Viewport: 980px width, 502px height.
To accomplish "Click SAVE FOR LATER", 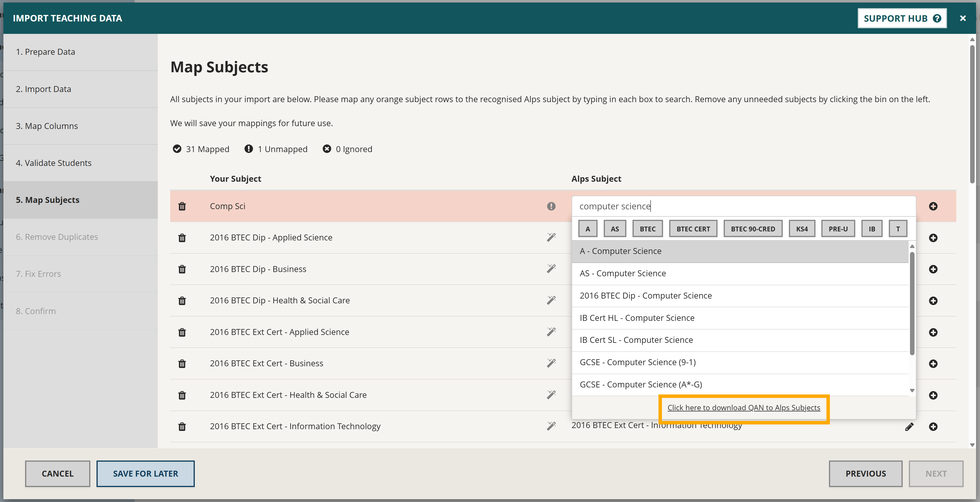I will coord(145,474).
